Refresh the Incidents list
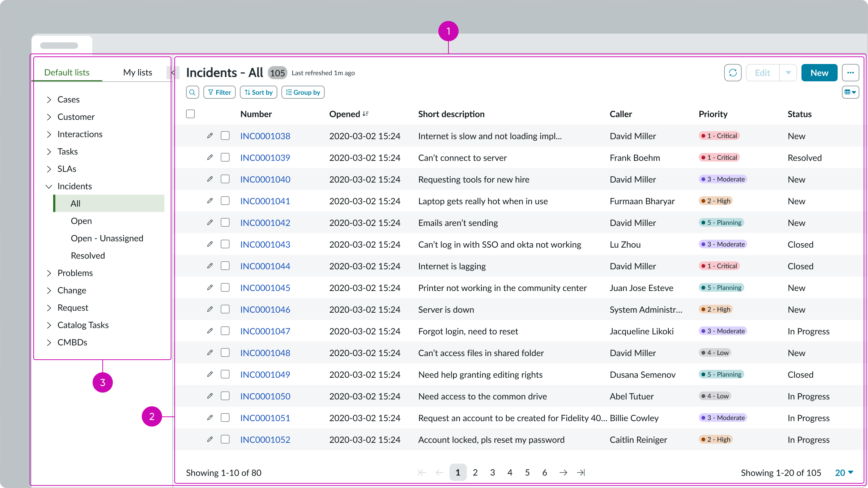This screenshot has height=488, width=868. (x=733, y=72)
